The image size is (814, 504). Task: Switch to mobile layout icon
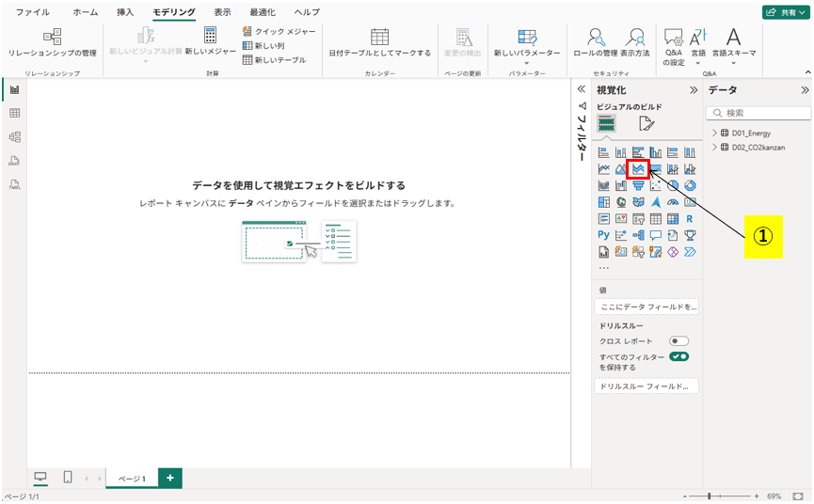pyautogui.click(x=68, y=477)
